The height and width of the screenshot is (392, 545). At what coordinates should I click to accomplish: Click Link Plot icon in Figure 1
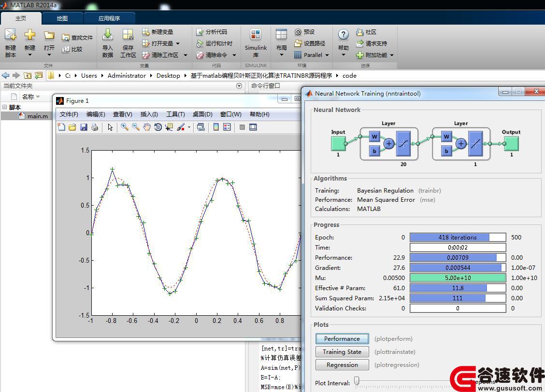pos(201,127)
